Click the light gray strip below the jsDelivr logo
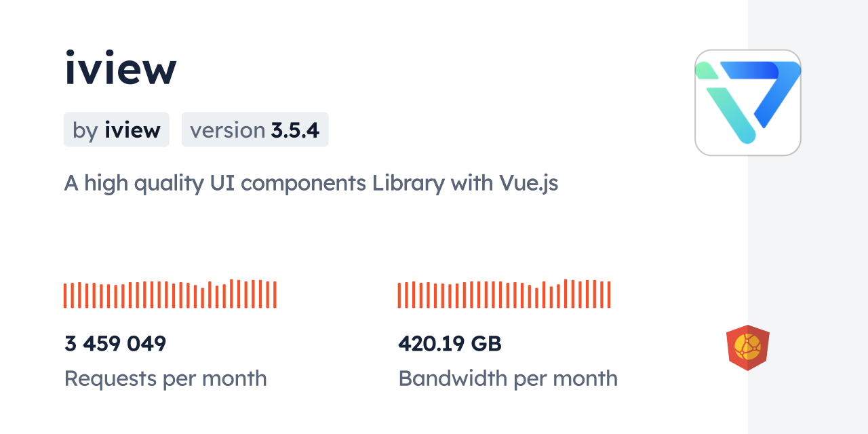Image resolution: width=868 pixels, height=434 pixels. [807, 403]
